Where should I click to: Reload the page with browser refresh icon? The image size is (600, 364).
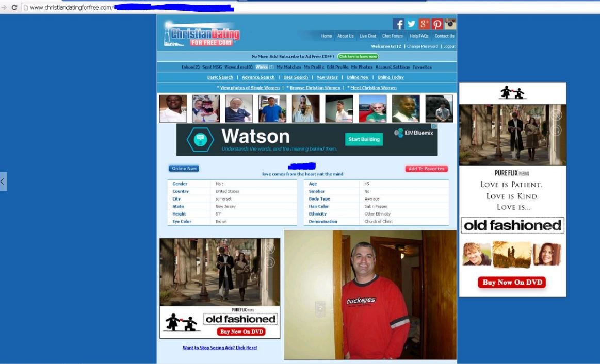click(14, 7)
